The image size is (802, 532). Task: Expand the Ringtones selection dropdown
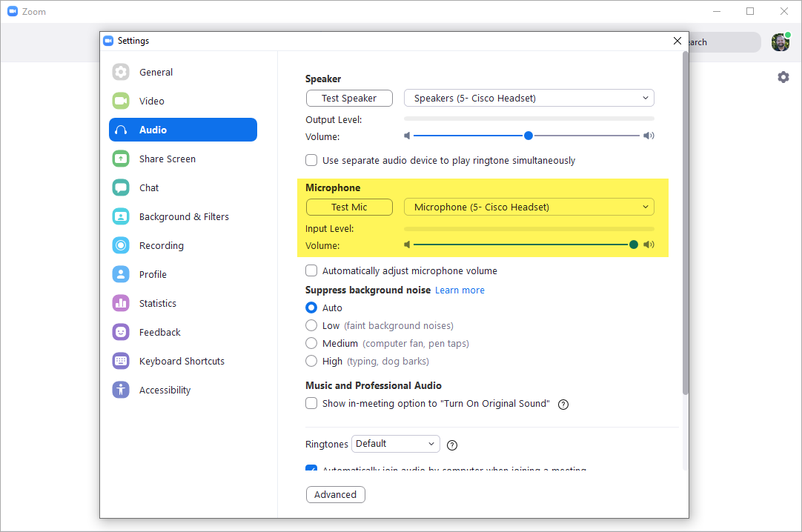(x=395, y=444)
